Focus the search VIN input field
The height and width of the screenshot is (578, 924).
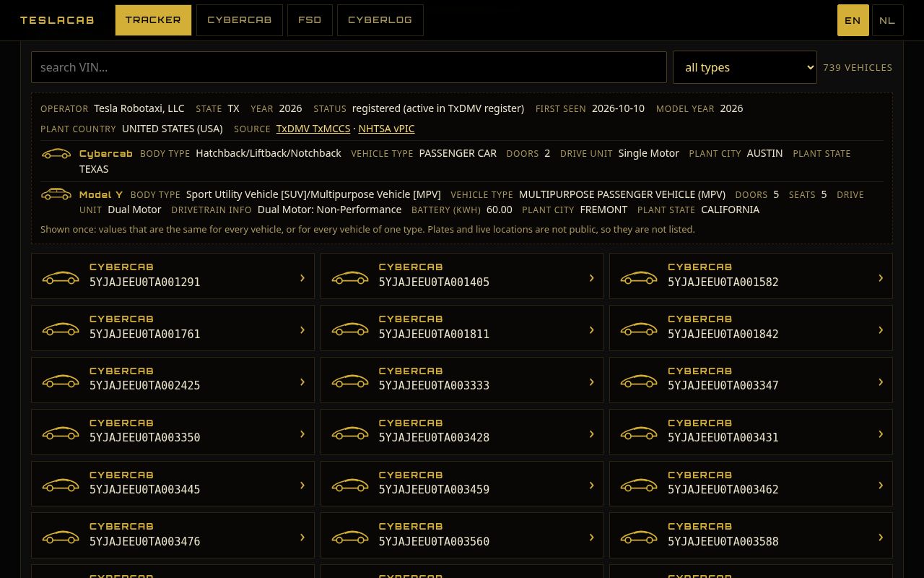click(349, 67)
